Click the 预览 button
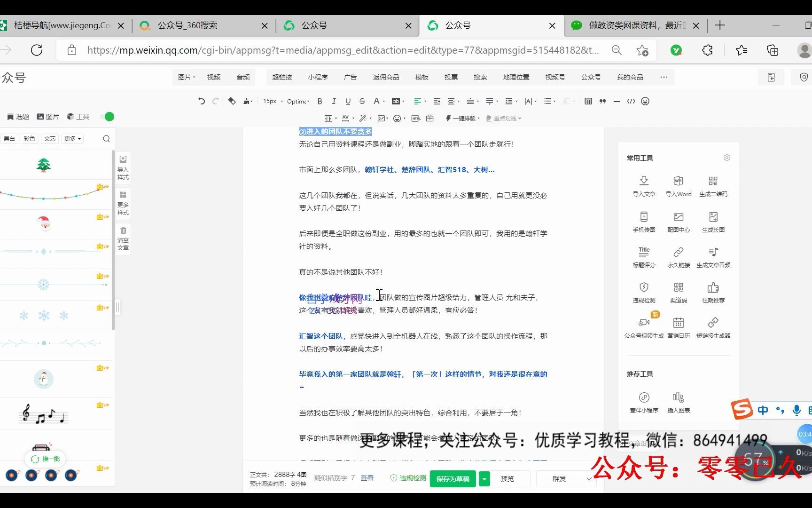Screen dimensions: 812x508 click(507, 478)
